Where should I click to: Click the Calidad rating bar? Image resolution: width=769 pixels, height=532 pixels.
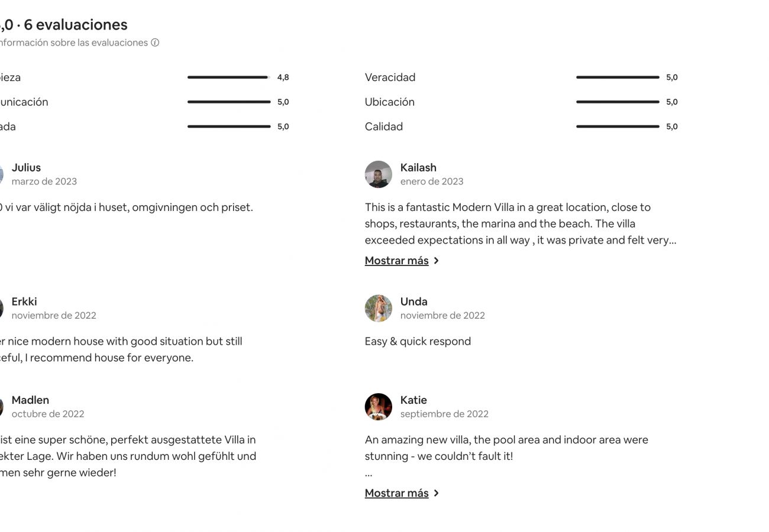pos(618,126)
